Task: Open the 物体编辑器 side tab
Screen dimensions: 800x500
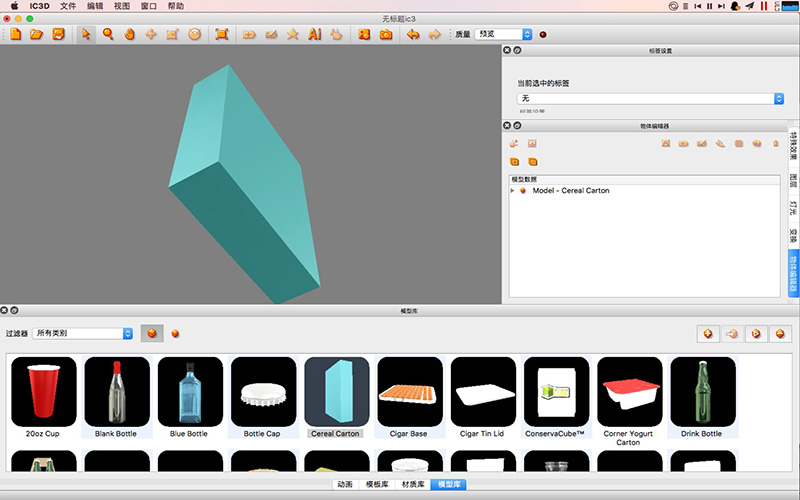Action: click(x=793, y=273)
